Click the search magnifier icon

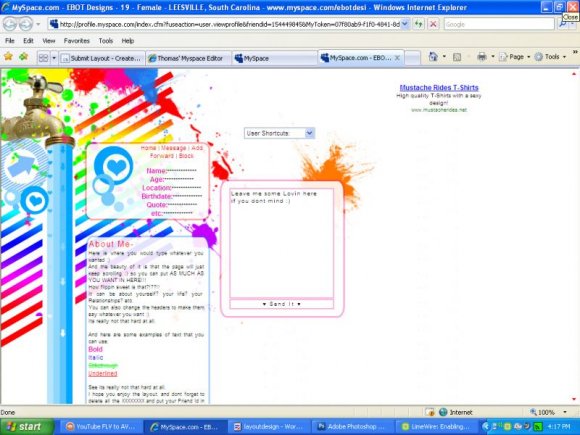pos(562,25)
